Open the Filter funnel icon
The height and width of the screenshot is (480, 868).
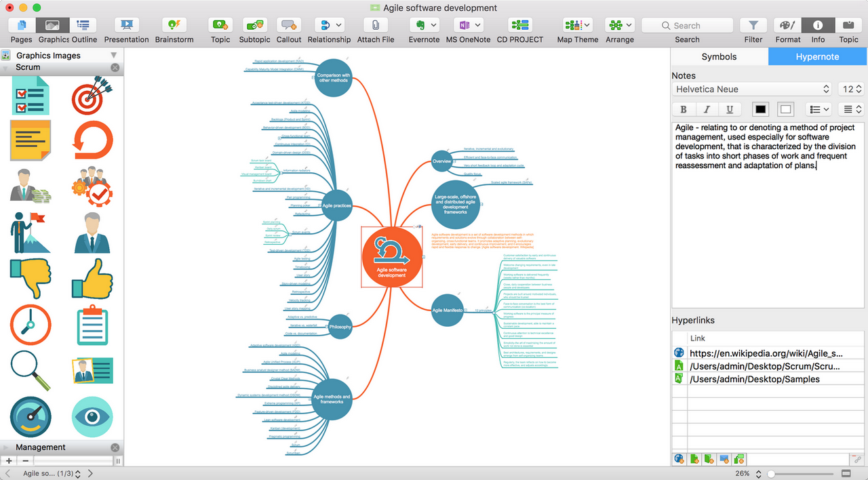tap(753, 26)
